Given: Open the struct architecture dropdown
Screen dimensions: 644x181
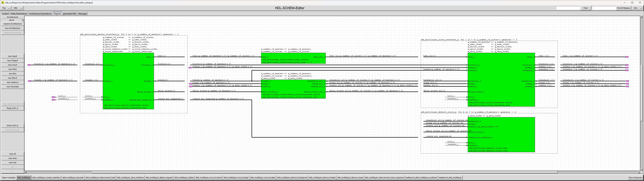Looking at the screenshot, I should coord(23,20).
